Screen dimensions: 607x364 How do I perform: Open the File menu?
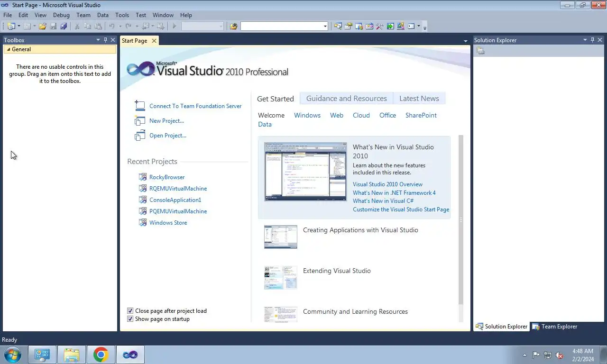(8, 15)
